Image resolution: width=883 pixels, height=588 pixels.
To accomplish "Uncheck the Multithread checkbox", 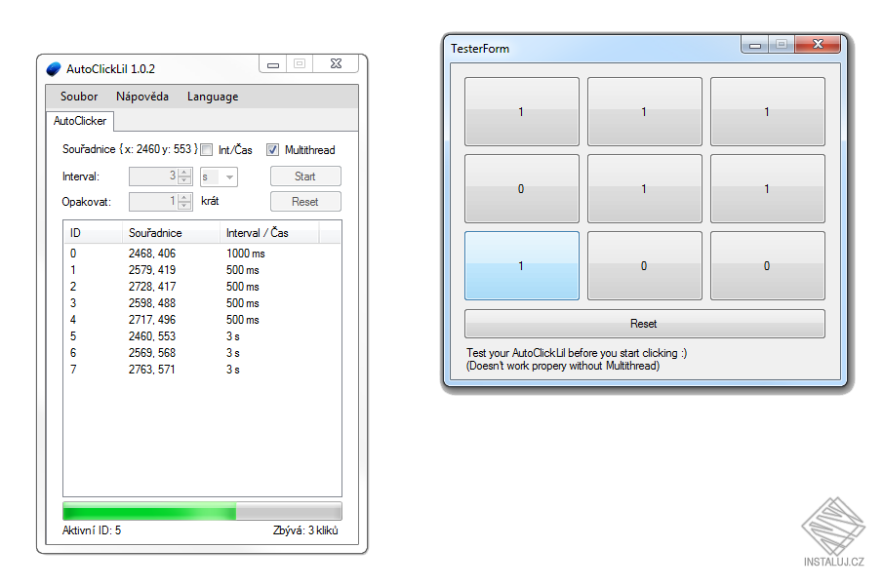I will pyautogui.click(x=272, y=149).
